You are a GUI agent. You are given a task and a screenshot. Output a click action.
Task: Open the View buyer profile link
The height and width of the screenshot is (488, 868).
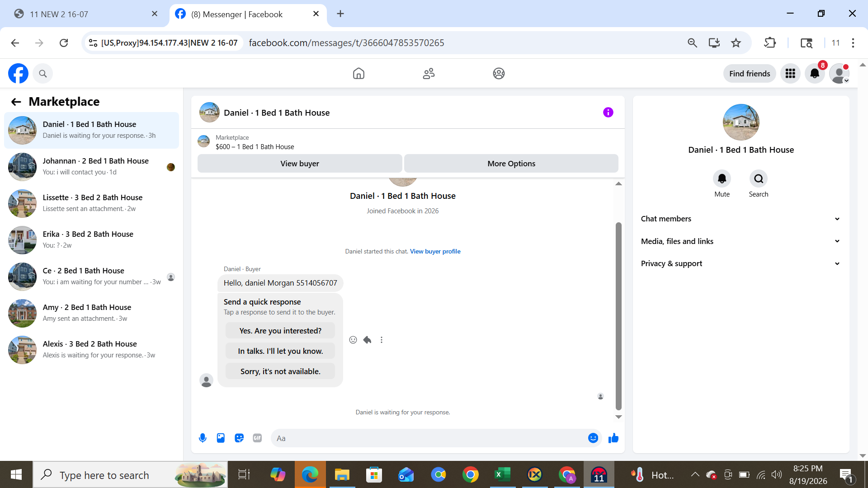[x=435, y=251]
